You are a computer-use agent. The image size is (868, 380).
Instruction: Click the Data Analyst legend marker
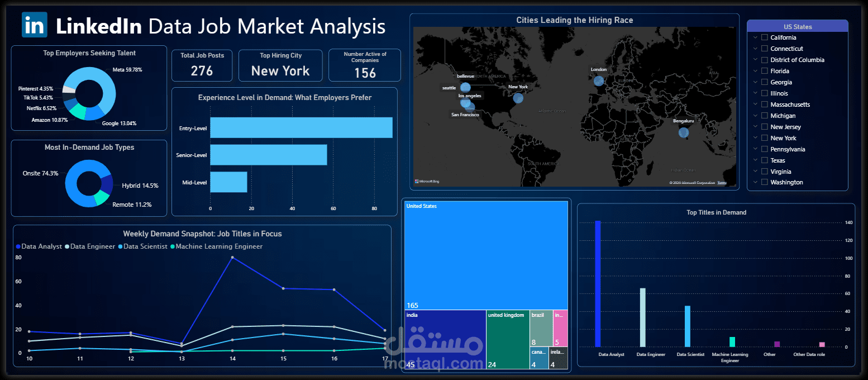pyautogui.click(x=18, y=246)
